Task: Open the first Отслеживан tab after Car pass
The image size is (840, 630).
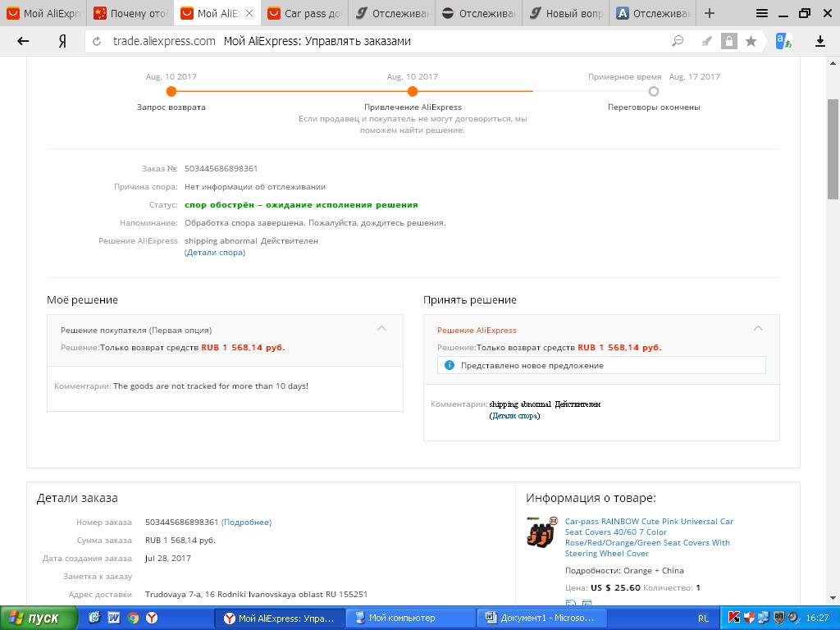Action: pyautogui.click(x=391, y=13)
